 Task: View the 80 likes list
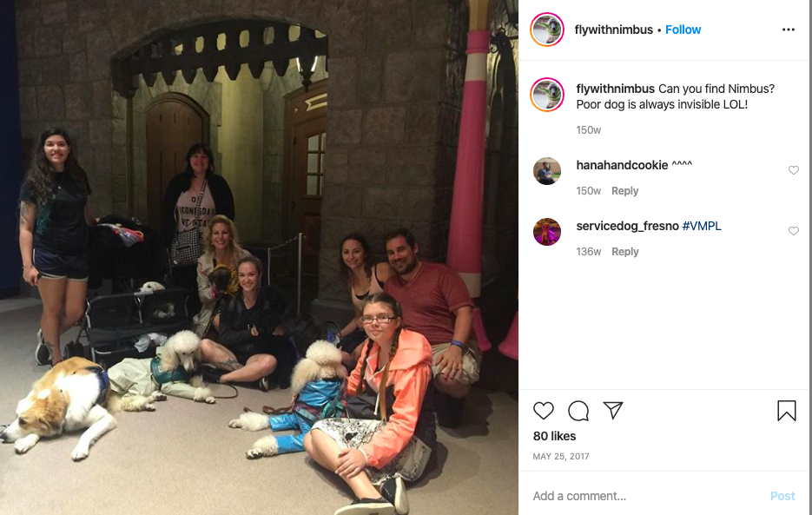(554, 436)
